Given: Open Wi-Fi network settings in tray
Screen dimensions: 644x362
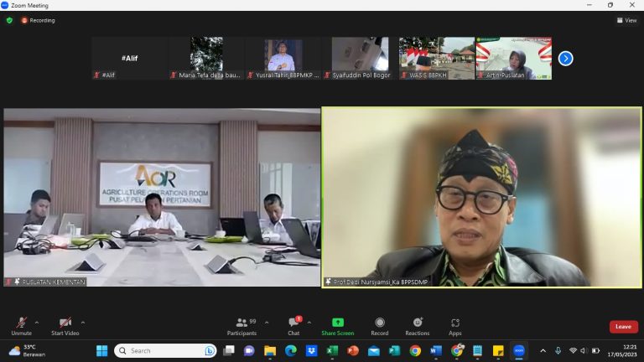Looking at the screenshot, I should tap(573, 350).
